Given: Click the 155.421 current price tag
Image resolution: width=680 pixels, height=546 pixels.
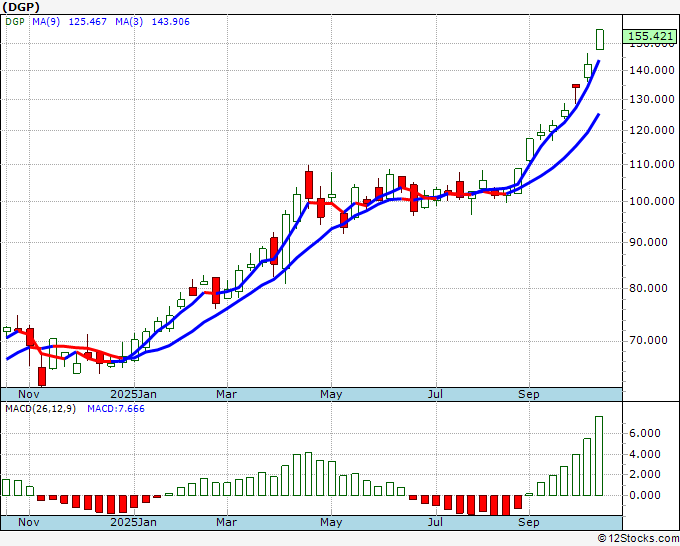Looking at the screenshot, I should point(649,36).
